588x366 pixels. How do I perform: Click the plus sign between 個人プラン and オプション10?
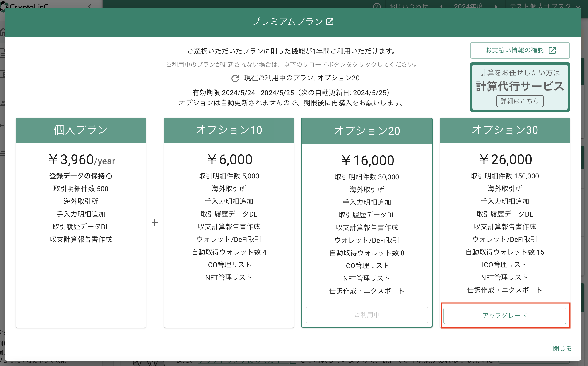155,223
